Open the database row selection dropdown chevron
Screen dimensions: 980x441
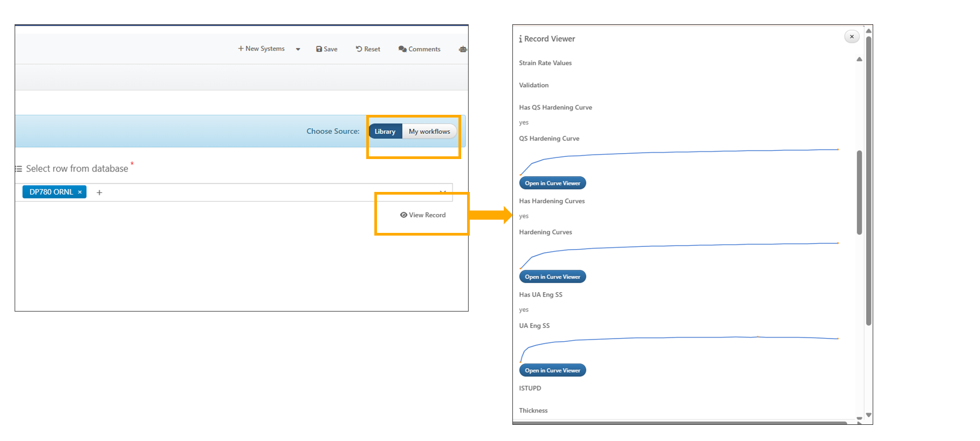(442, 191)
